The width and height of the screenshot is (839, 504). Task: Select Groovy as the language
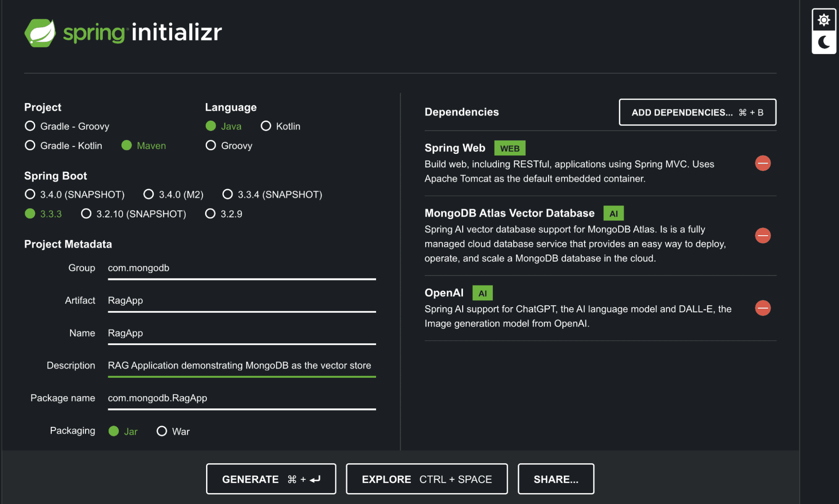pyautogui.click(x=210, y=145)
